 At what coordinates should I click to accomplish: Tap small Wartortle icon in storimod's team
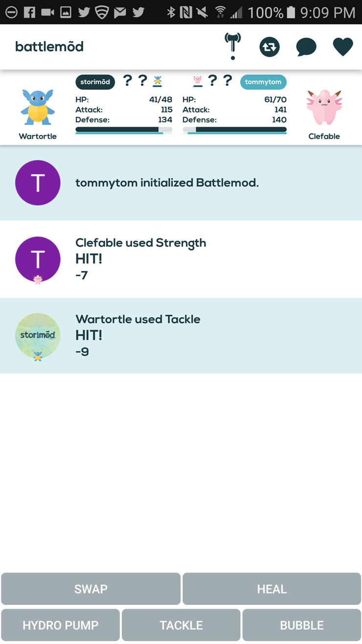click(x=157, y=81)
